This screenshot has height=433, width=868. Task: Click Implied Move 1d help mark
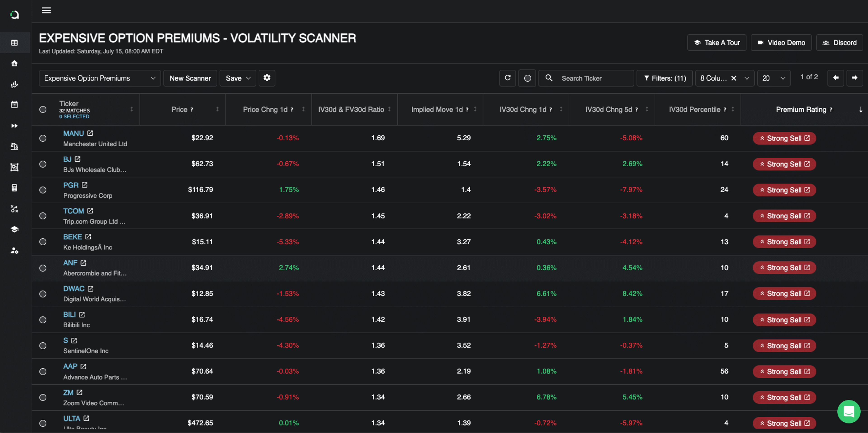[x=467, y=110]
